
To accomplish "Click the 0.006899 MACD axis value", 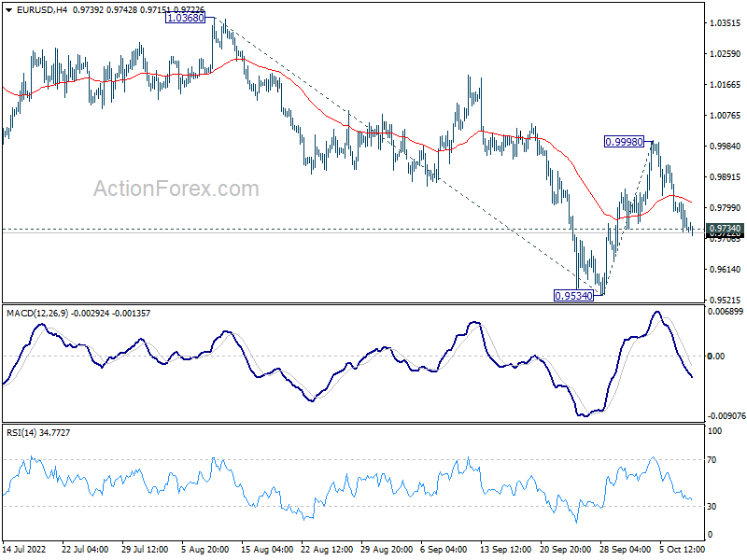I will [x=726, y=312].
